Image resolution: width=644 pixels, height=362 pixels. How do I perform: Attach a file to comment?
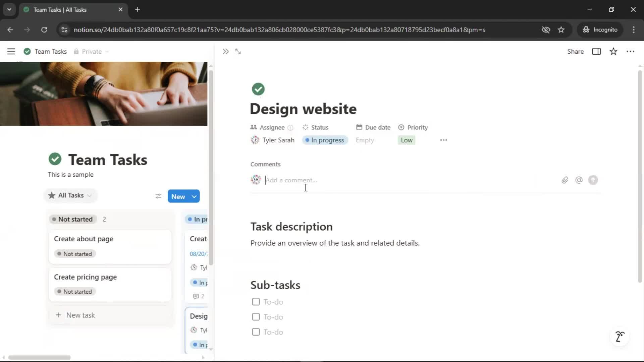click(565, 180)
